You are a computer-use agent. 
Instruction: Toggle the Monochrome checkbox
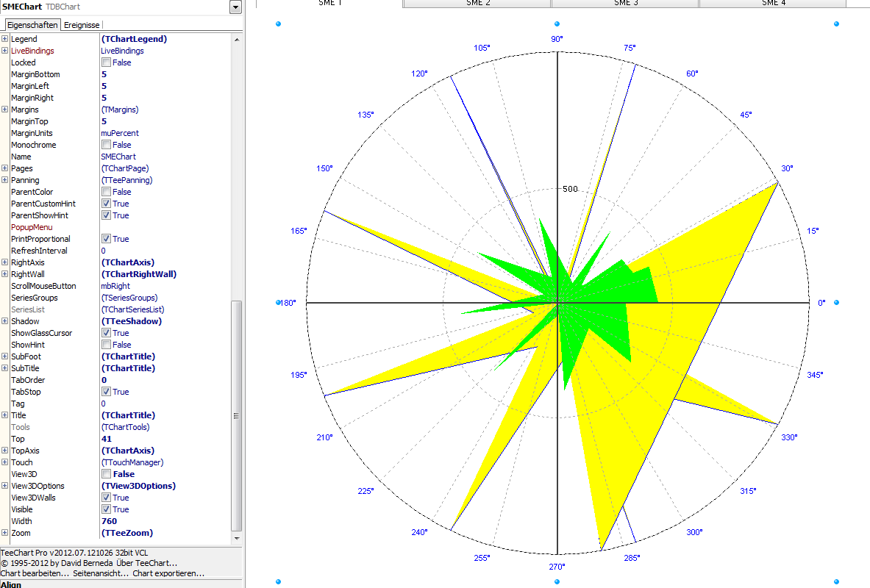[106, 144]
